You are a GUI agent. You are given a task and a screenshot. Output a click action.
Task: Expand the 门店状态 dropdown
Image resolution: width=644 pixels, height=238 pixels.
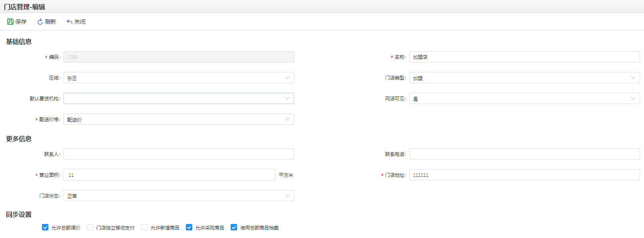pos(179,196)
